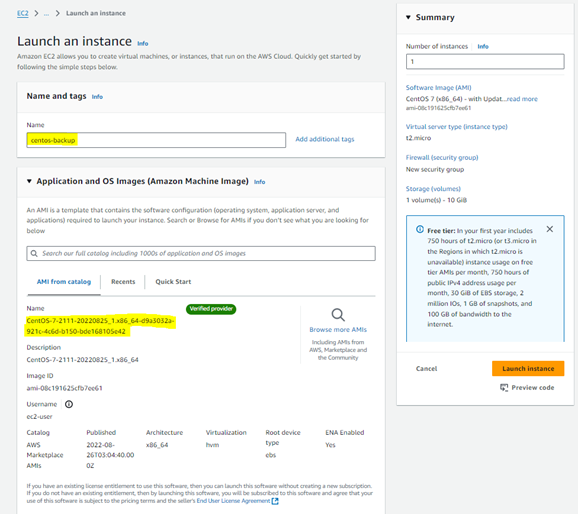578x514 pixels.
Task: Click the Verified provider badge
Action: [x=211, y=309]
